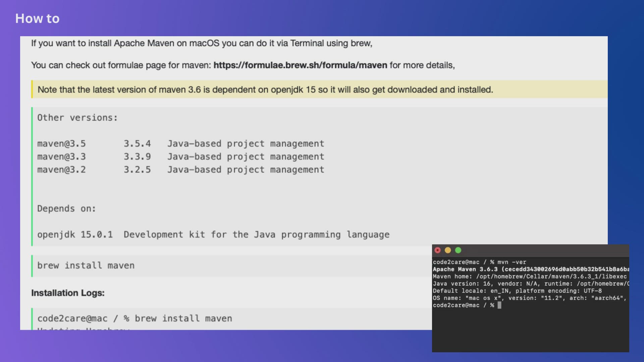Click the red close button on terminal
The image size is (644, 362).
[438, 250]
